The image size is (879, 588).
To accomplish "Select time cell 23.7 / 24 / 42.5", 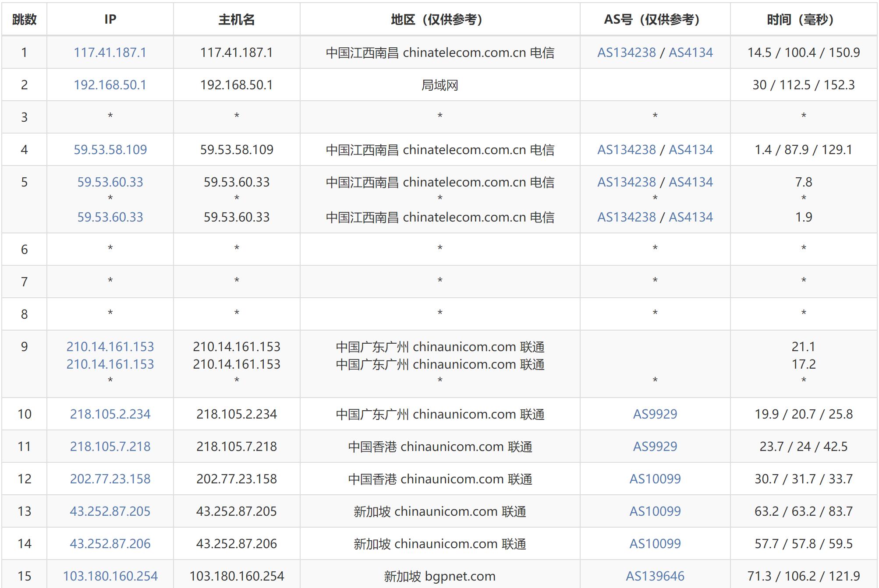I will [x=804, y=447].
